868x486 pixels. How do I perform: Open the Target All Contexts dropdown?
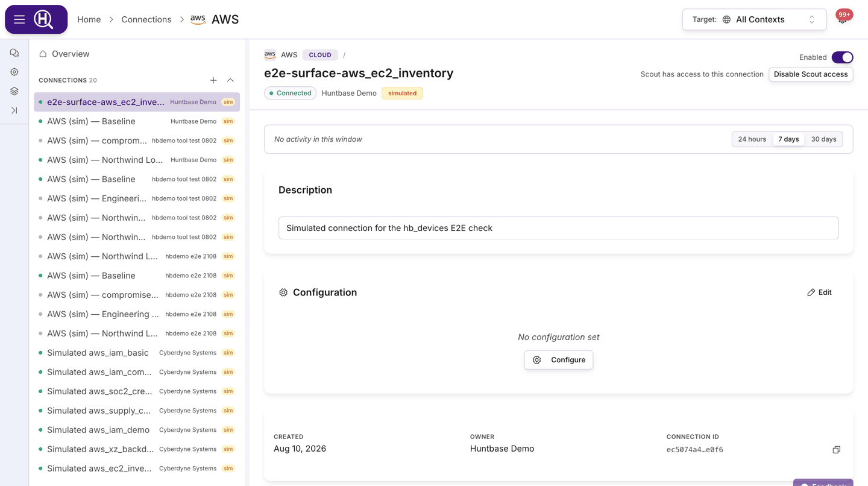754,19
